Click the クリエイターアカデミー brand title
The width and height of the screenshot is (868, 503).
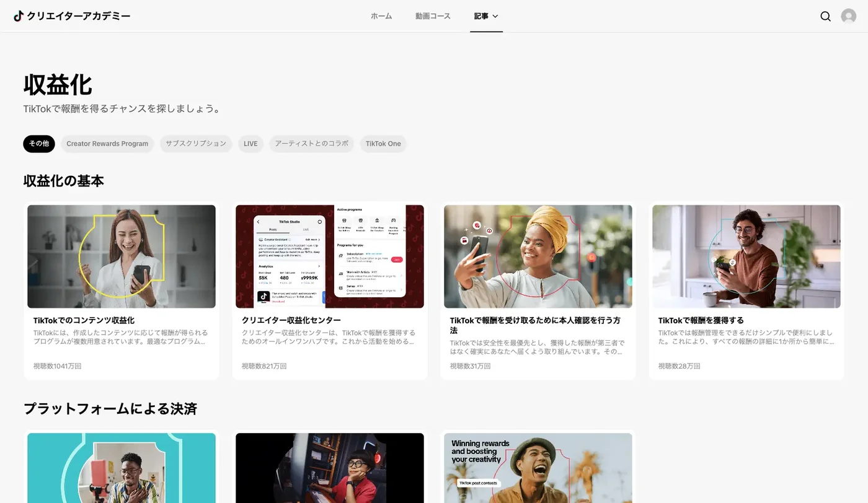(79, 16)
